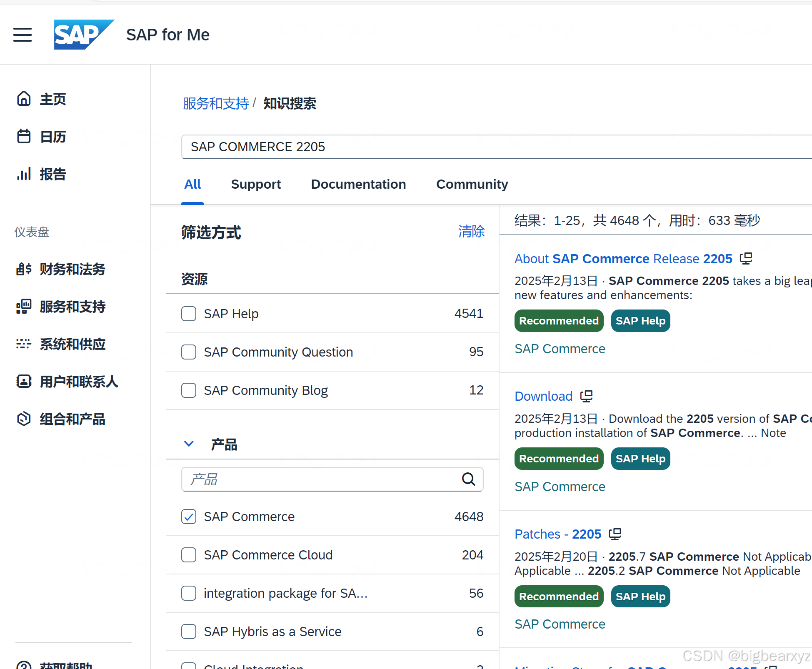This screenshot has height=669, width=812.
Task: Open the hamburger navigation menu
Action: [22, 35]
